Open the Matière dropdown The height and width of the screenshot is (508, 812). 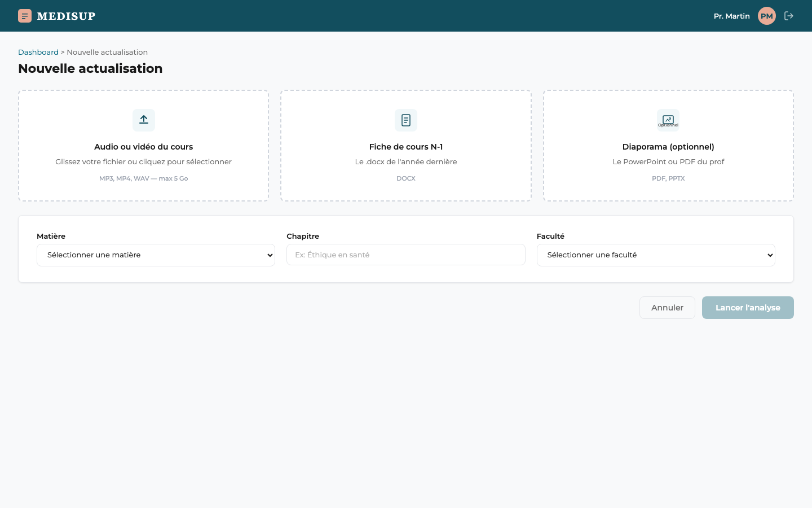tap(156, 255)
